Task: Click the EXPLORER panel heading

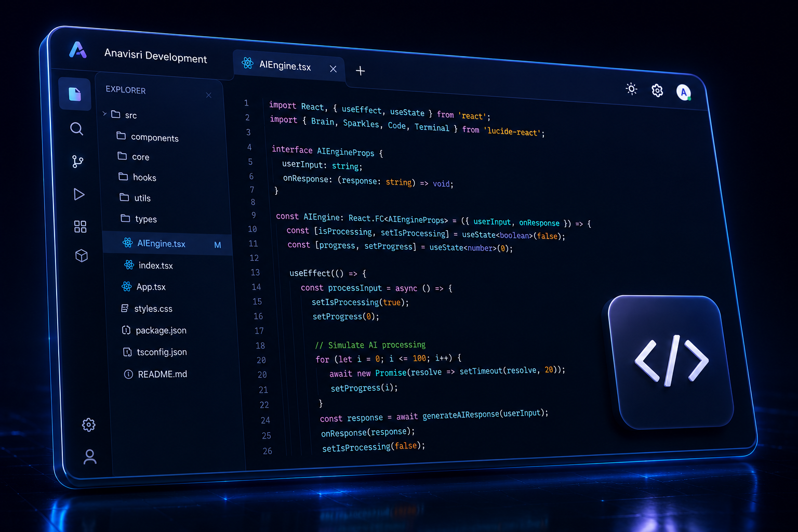Action: click(126, 90)
